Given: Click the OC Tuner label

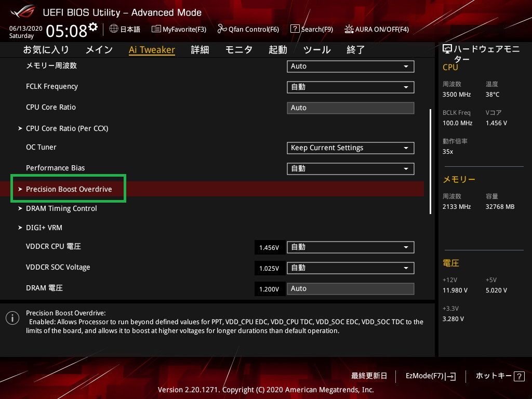Looking at the screenshot, I should [41, 147].
